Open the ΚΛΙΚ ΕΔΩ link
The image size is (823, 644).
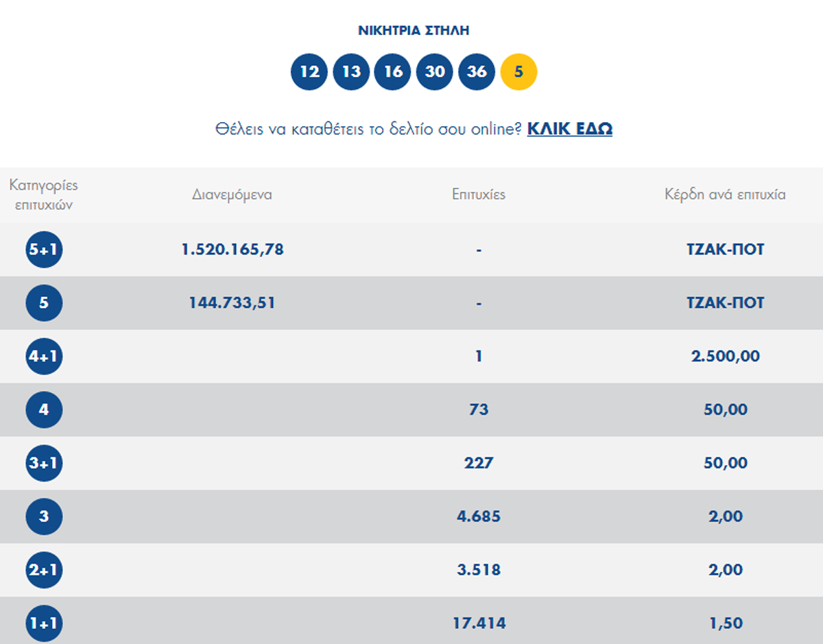[569, 129]
